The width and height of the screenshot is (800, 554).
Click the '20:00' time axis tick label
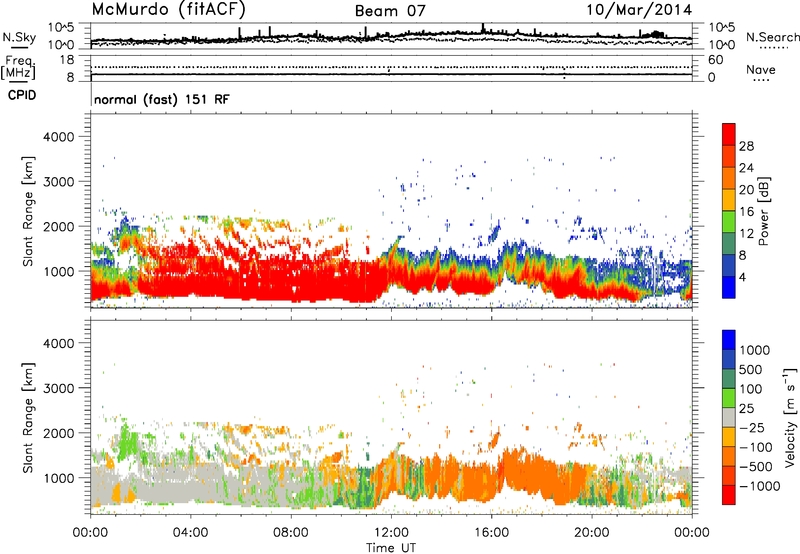tap(592, 533)
